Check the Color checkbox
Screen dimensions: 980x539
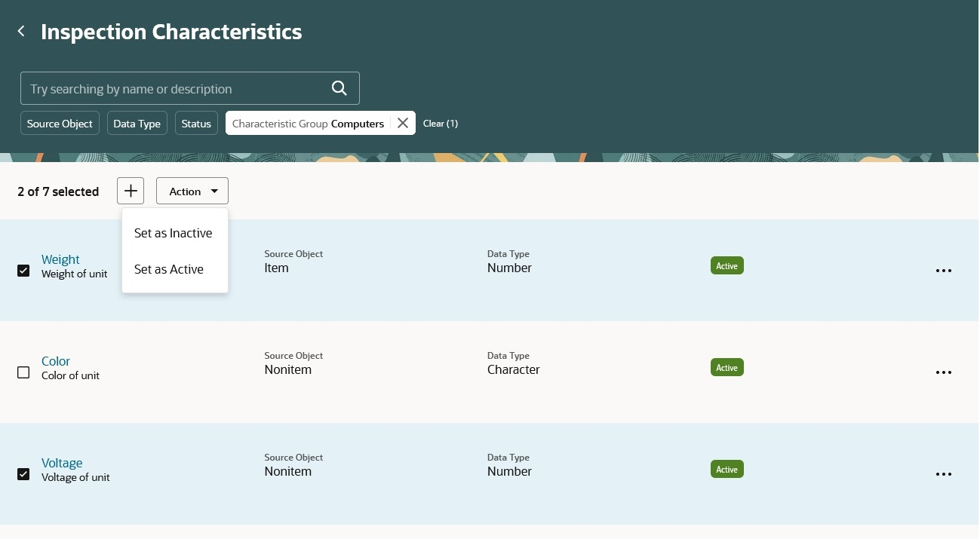pyautogui.click(x=23, y=372)
